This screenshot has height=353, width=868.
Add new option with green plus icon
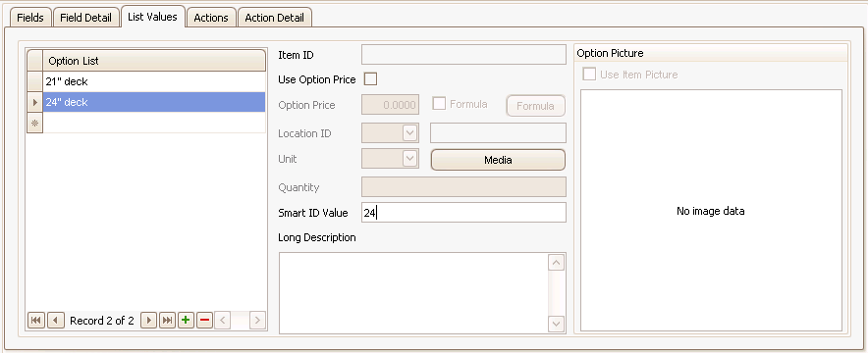click(186, 321)
